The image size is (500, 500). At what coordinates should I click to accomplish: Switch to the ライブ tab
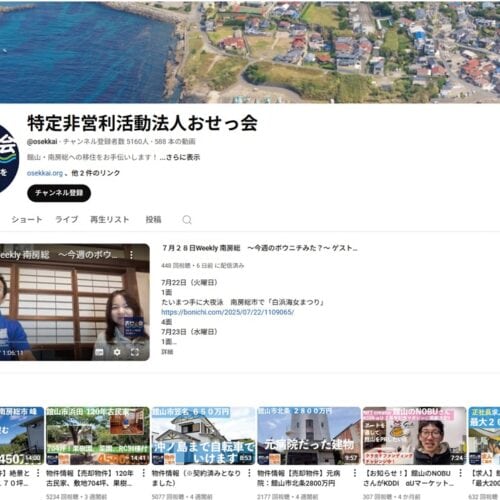pyautogui.click(x=66, y=220)
